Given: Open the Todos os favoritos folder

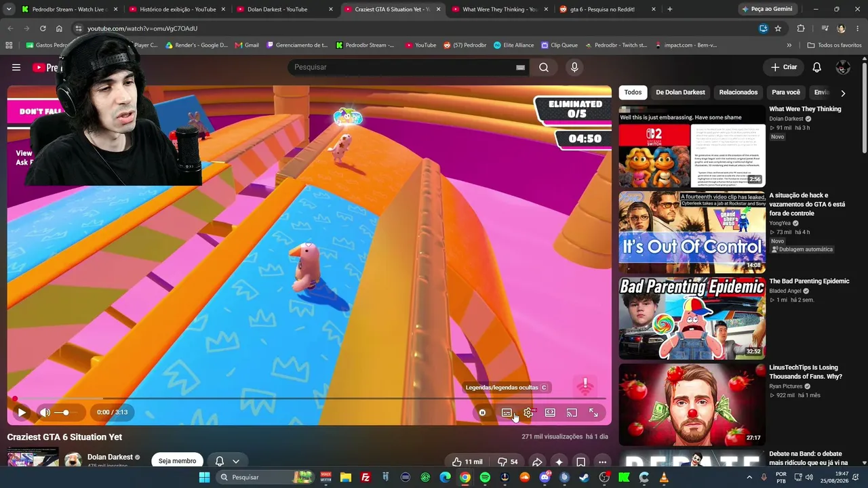Looking at the screenshot, I should pyautogui.click(x=834, y=45).
